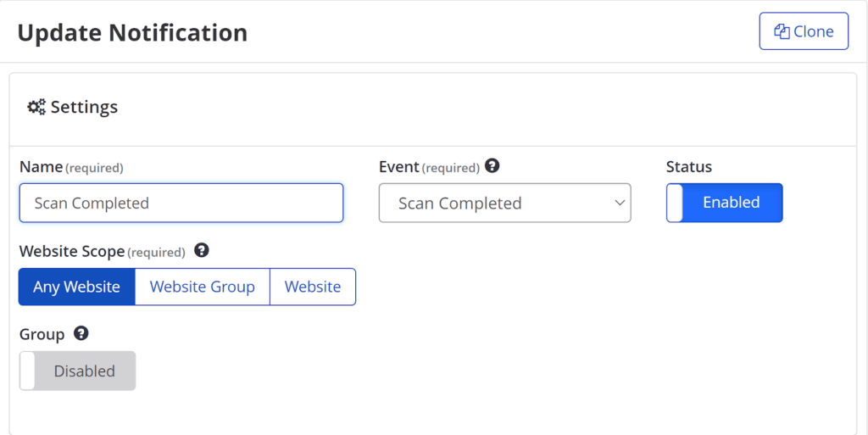Click the copy icon inside Clone button
Image resolution: width=868 pixels, height=435 pixels.
tap(782, 31)
